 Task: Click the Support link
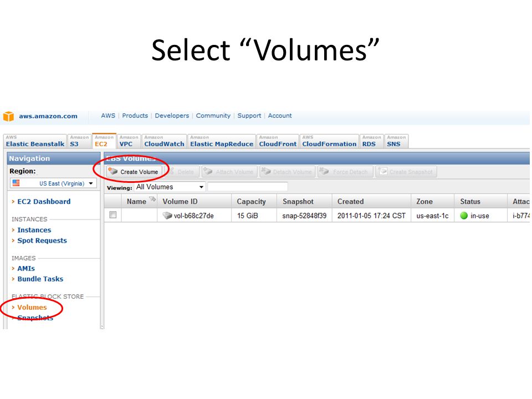249,116
